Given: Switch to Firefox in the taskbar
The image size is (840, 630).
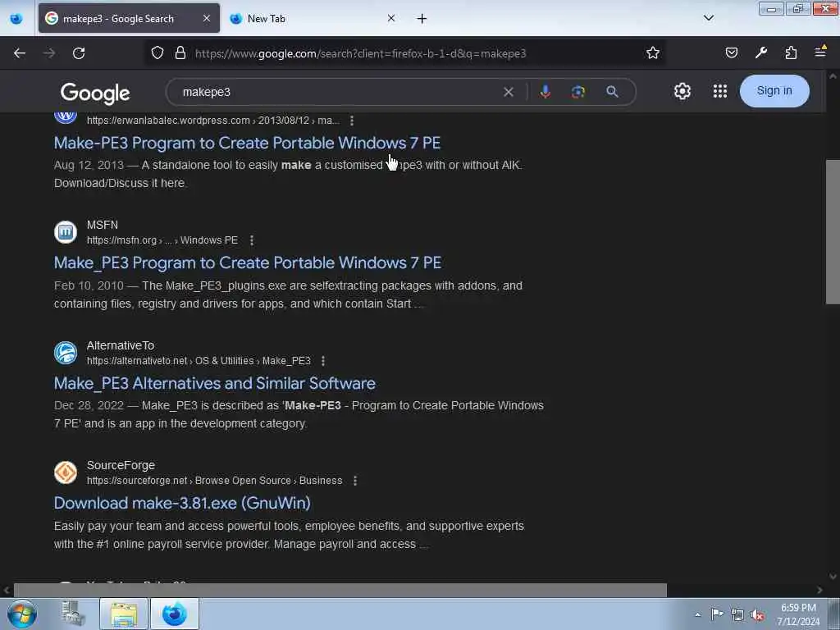Looking at the screenshot, I should tap(175, 614).
